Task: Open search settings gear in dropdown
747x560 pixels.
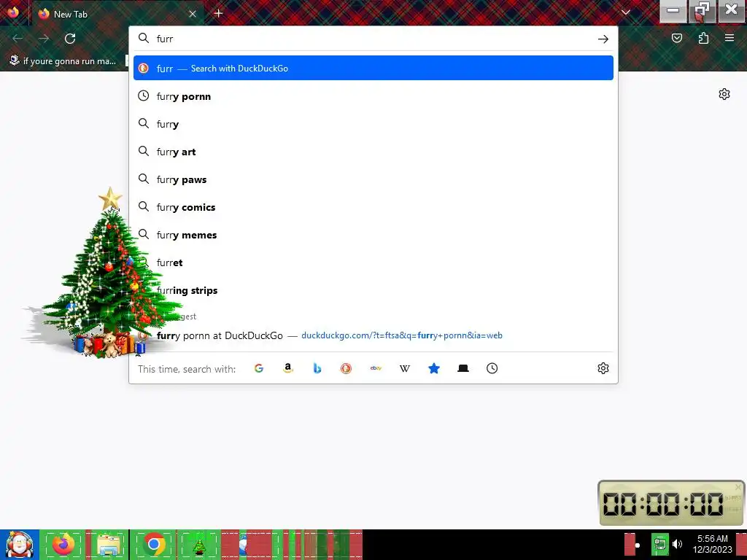Action: (603, 368)
